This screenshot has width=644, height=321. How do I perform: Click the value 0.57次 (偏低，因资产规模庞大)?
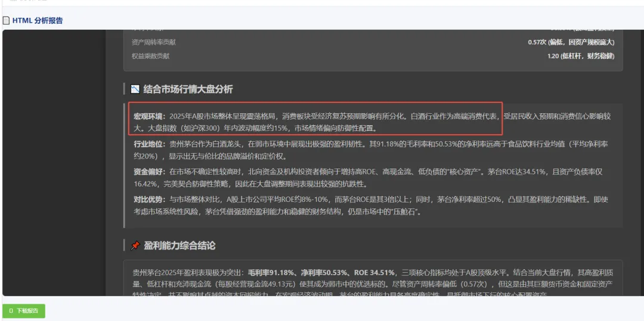[x=571, y=42]
